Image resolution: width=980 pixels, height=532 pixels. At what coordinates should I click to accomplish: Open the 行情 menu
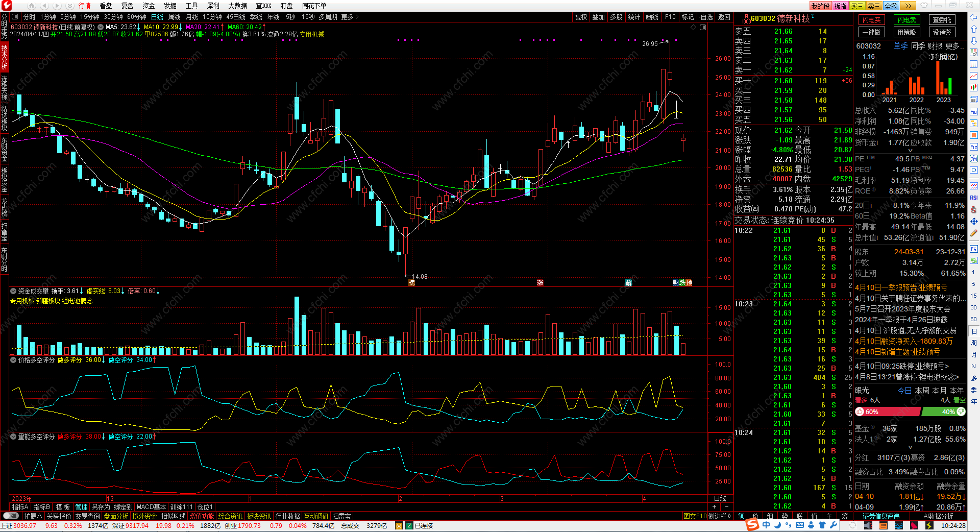coord(84,6)
